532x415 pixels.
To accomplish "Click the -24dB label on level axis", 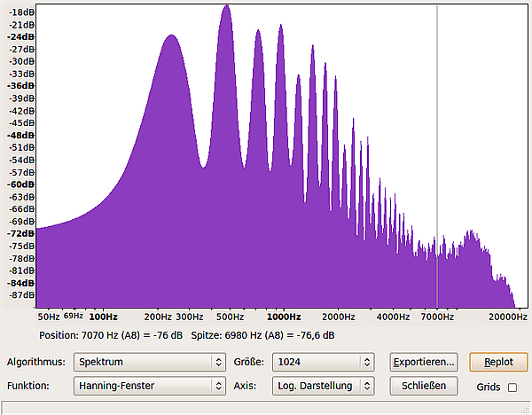I will pyautogui.click(x=21, y=37).
